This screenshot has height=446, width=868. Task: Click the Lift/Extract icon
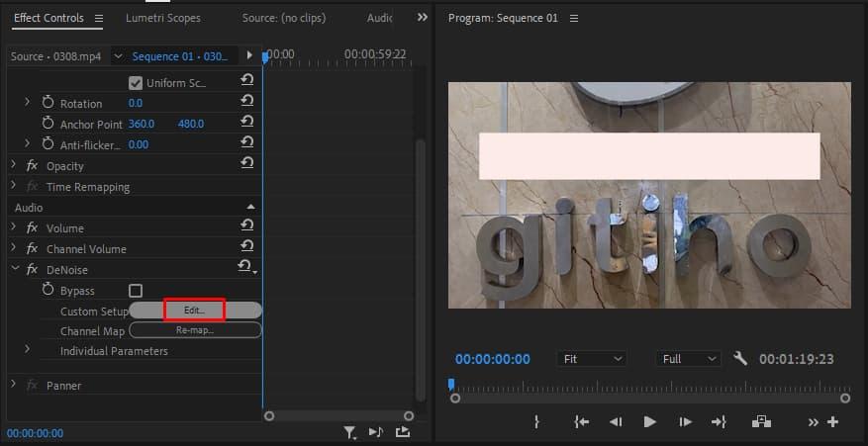click(762, 421)
